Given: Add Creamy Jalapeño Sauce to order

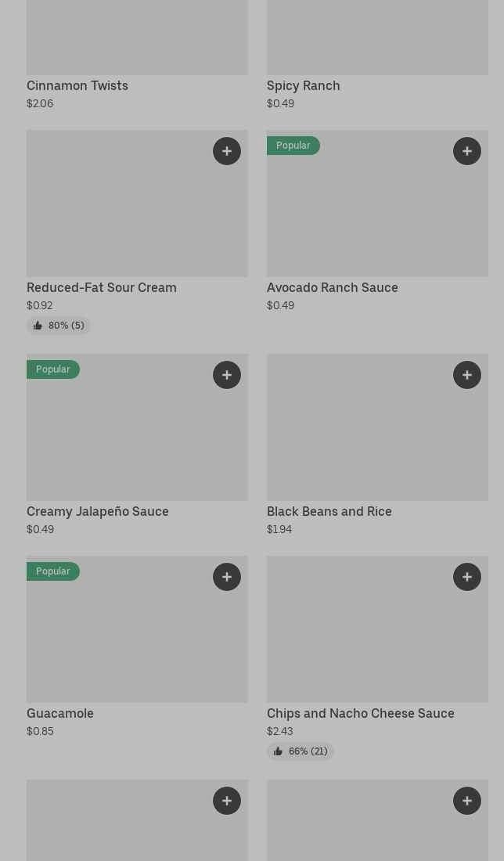Looking at the screenshot, I should (x=227, y=375).
